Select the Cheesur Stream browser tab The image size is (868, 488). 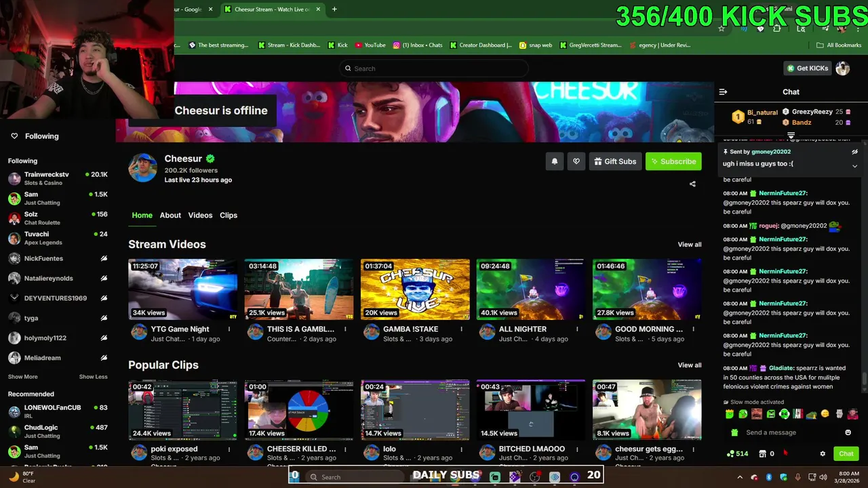271,9
